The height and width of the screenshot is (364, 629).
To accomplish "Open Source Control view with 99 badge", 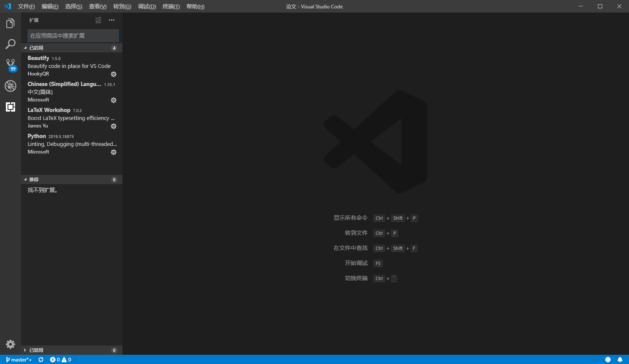I will pyautogui.click(x=11, y=65).
